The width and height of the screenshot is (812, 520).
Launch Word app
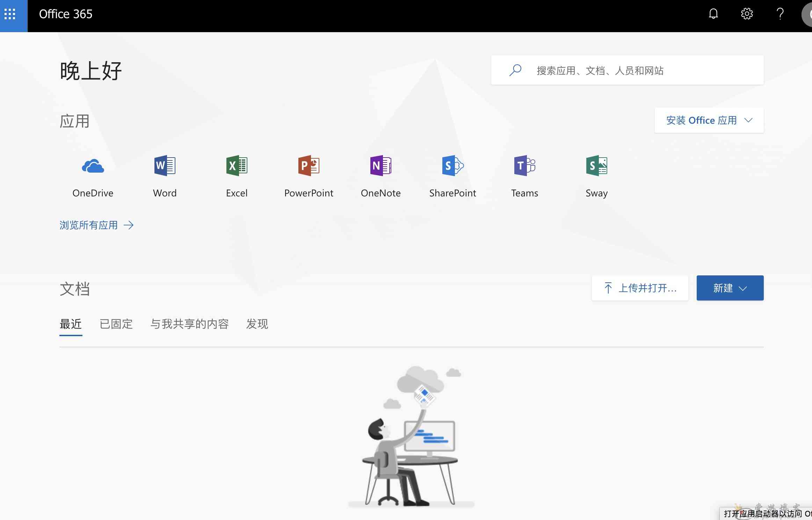click(165, 176)
